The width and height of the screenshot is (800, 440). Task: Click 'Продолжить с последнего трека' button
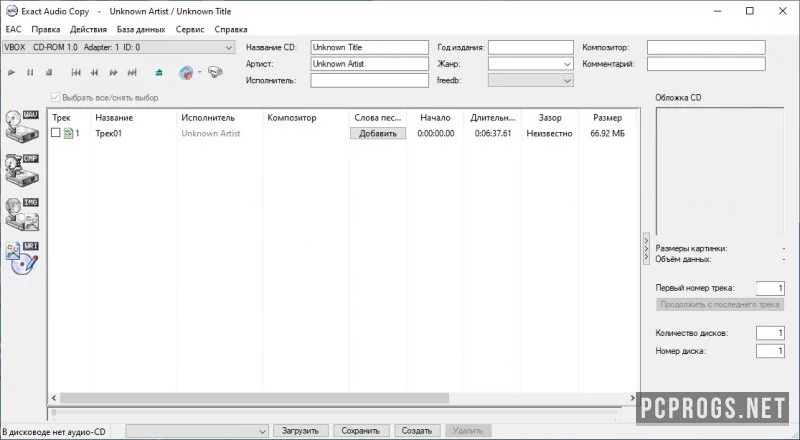click(x=719, y=305)
